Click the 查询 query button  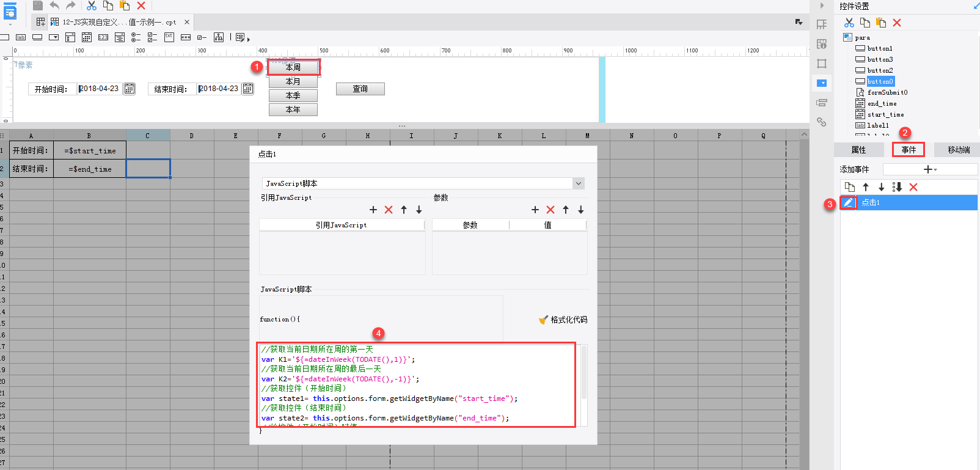coord(360,89)
